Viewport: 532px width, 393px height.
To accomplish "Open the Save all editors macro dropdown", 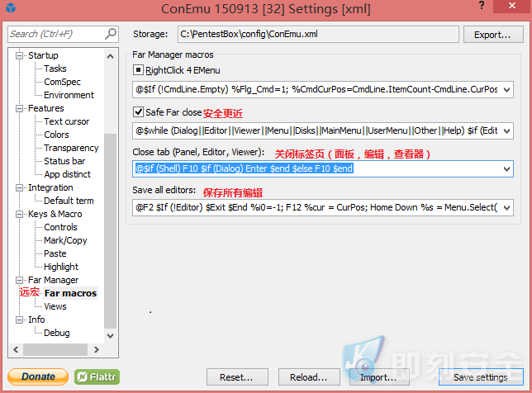I will coord(506,208).
